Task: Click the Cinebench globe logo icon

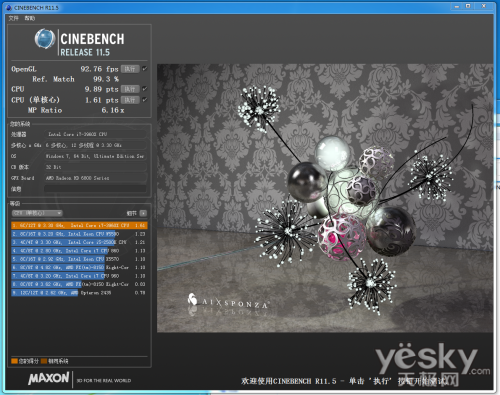Action: click(x=45, y=39)
